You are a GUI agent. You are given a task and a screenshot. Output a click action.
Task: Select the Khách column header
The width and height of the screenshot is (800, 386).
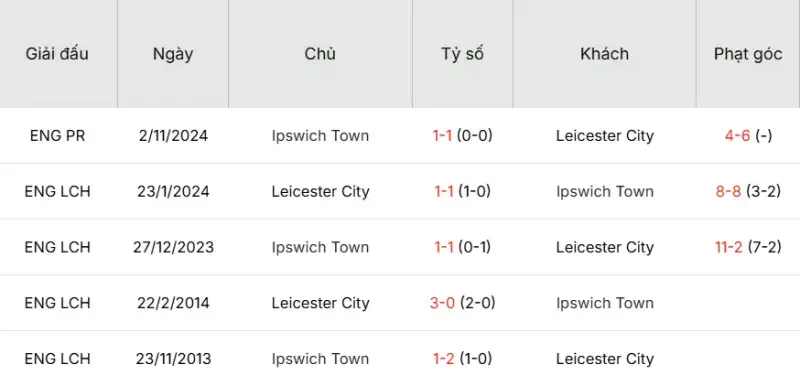click(x=605, y=54)
